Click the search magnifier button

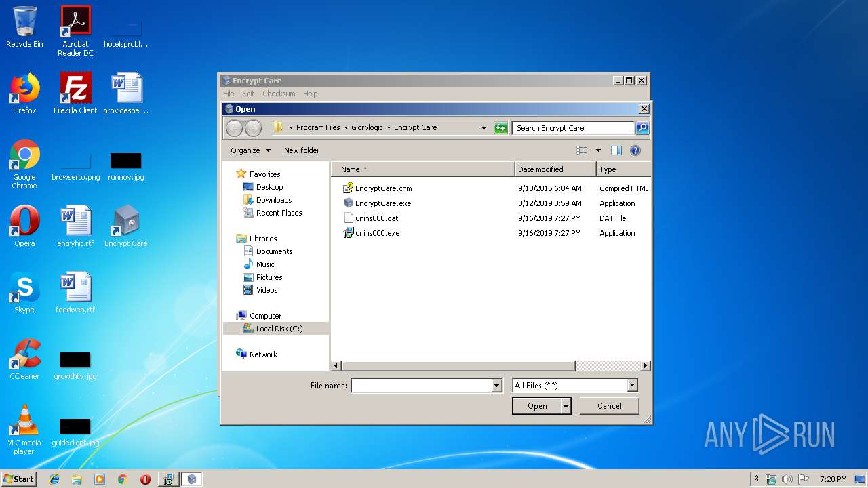tap(642, 127)
